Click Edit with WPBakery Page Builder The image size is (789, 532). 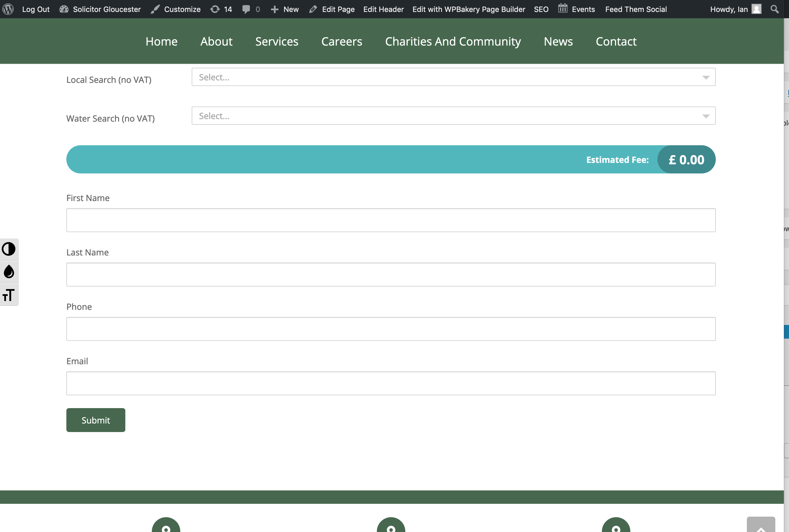tap(469, 9)
